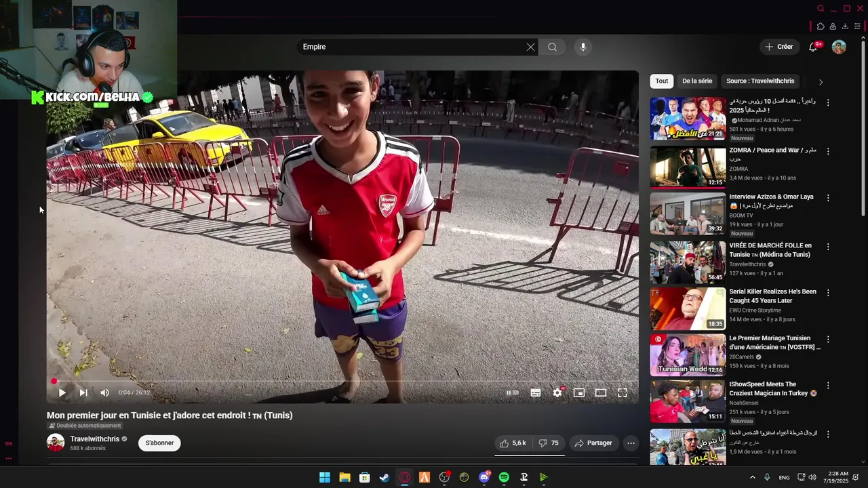The image size is (868, 488).
Task: Select the Tout filter chip
Action: (662, 81)
